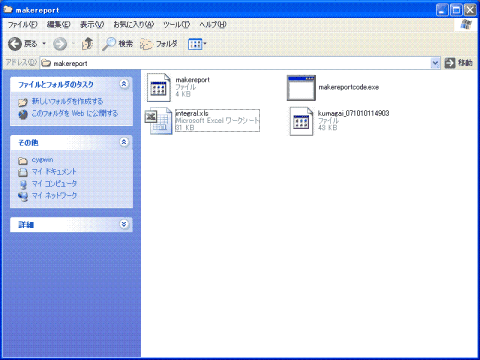Open the cygwin folder link
The height and width of the screenshot is (360, 480).
point(42,160)
